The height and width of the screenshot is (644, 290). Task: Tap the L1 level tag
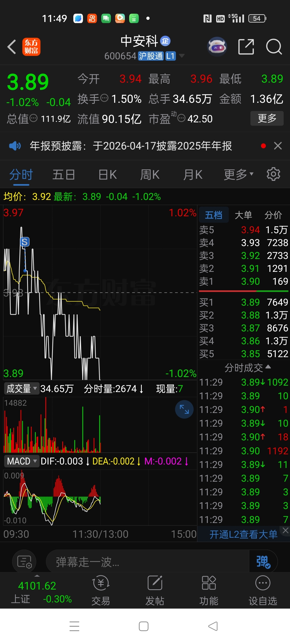point(171,56)
